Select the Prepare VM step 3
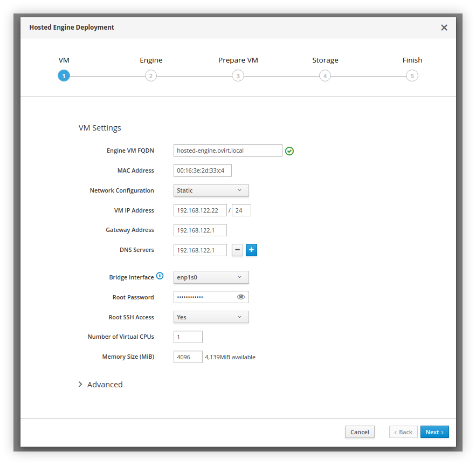 pyautogui.click(x=238, y=76)
